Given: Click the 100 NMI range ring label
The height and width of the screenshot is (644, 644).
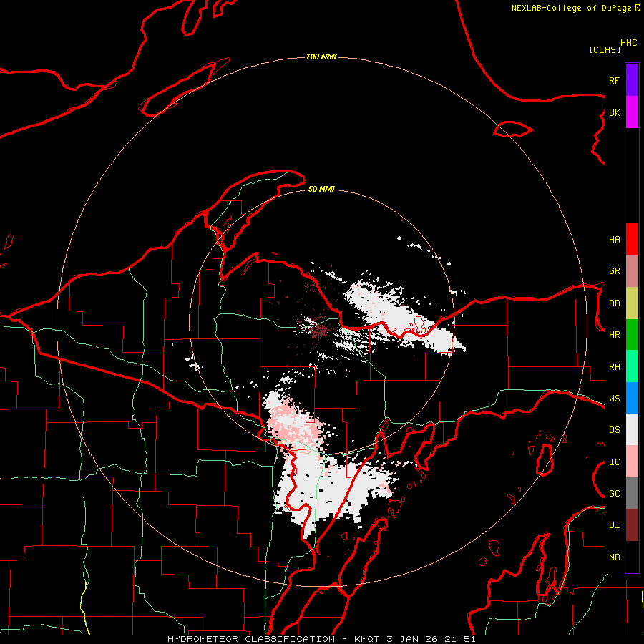Looking at the screenshot, I should click(x=321, y=57).
